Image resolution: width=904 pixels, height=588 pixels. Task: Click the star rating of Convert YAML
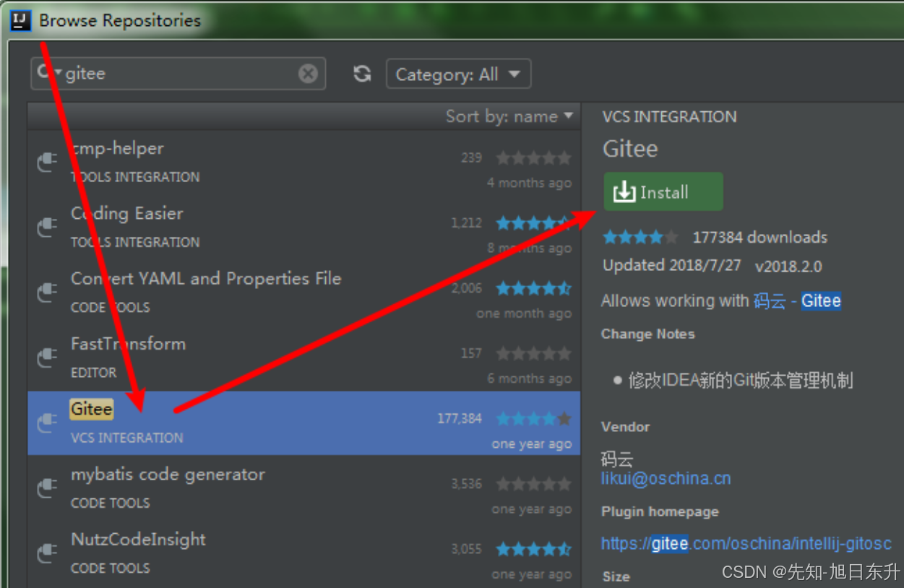point(533,289)
